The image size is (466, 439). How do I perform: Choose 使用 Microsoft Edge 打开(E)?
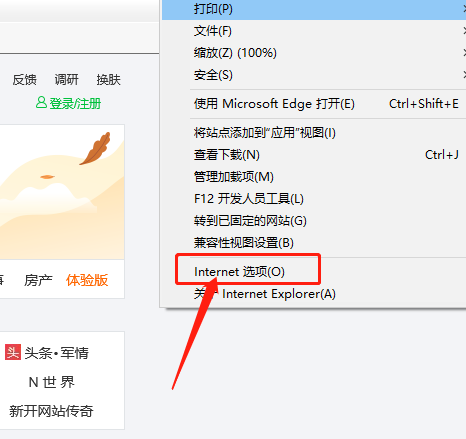pyautogui.click(x=314, y=104)
